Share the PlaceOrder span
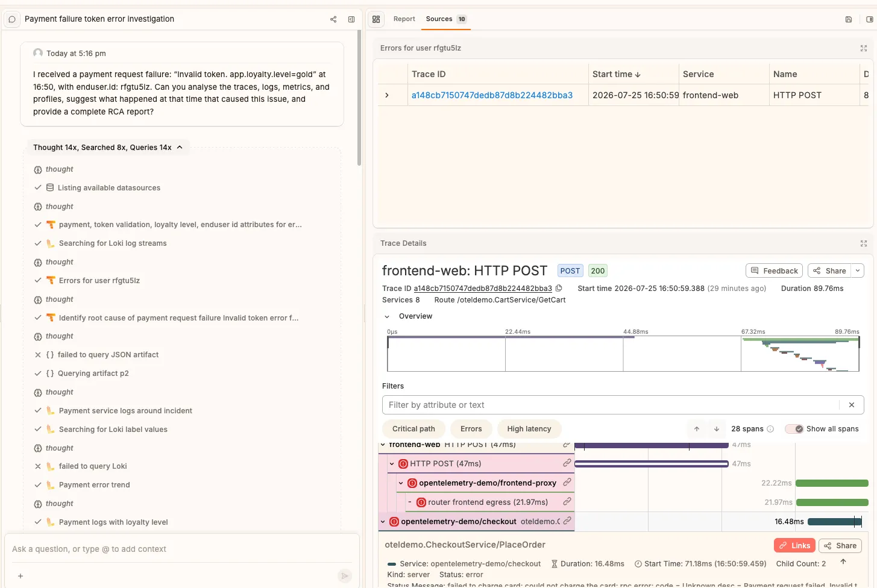The height and width of the screenshot is (588, 877). (840, 546)
